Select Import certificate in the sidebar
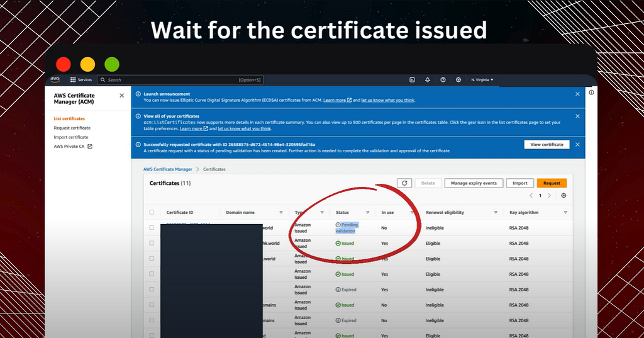Image resolution: width=644 pixels, height=338 pixels. (70, 137)
